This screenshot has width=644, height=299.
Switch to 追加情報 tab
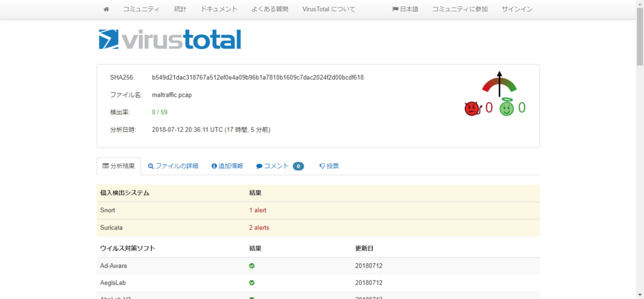(227, 166)
